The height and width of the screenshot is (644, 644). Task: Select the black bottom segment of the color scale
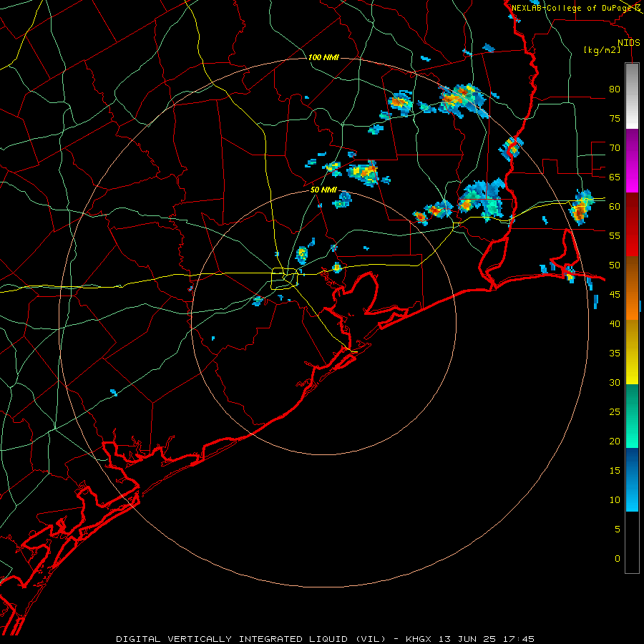(632, 542)
